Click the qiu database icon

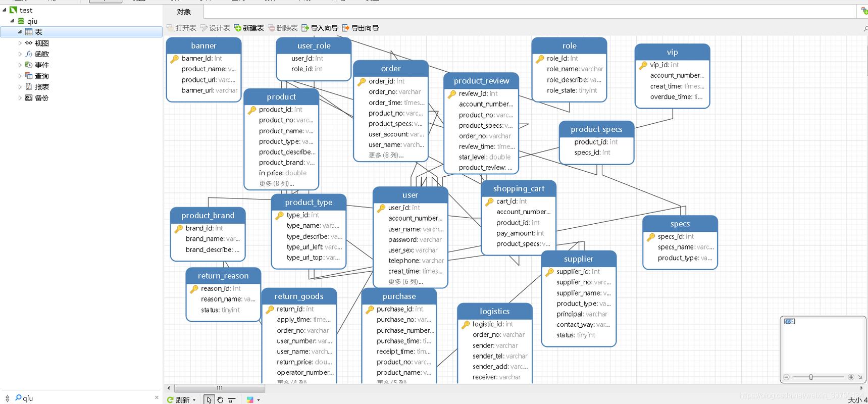pos(21,21)
